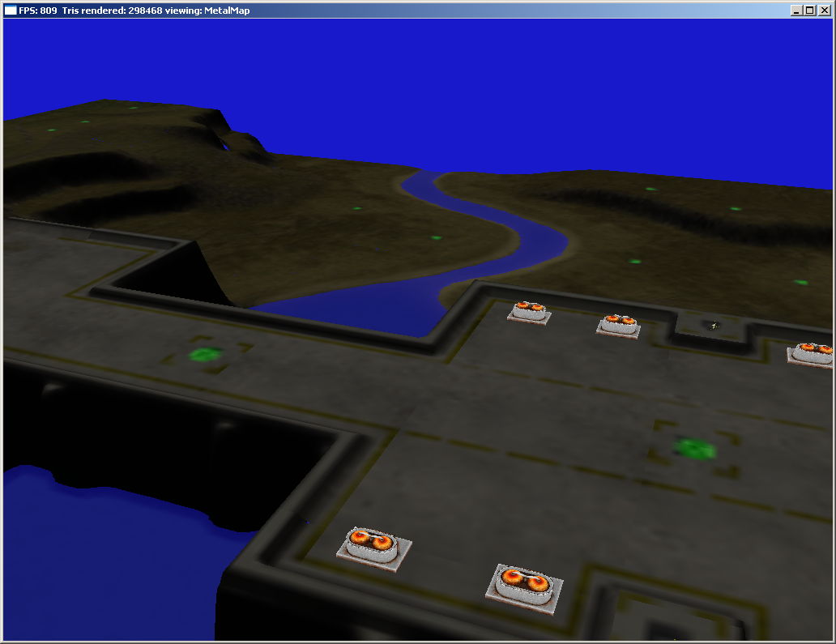Select the extractor building cut off at right edge
The image size is (836, 644).
click(810, 355)
